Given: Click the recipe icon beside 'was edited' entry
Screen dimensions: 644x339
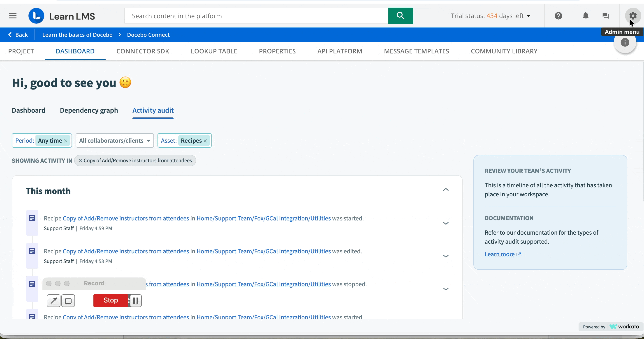Looking at the screenshot, I should click(32, 251).
